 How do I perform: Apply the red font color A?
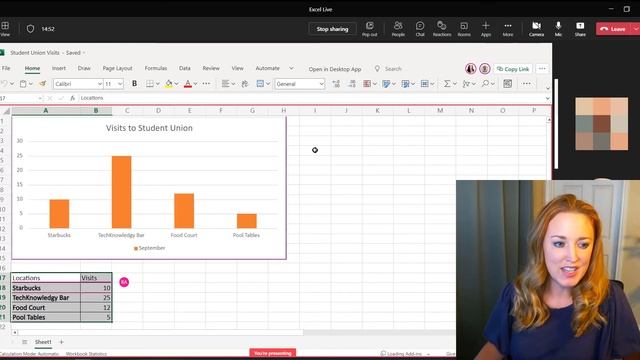(188, 84)
